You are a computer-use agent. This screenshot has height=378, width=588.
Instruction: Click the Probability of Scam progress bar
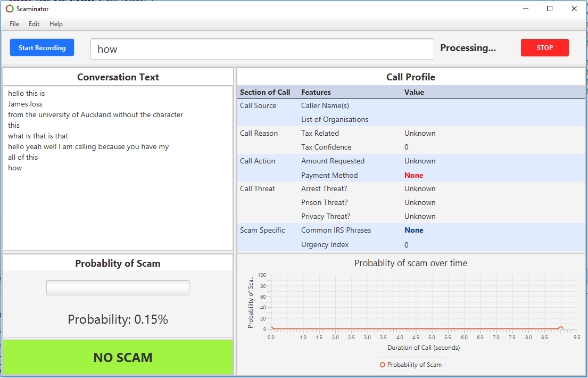[x=118, y=287]
